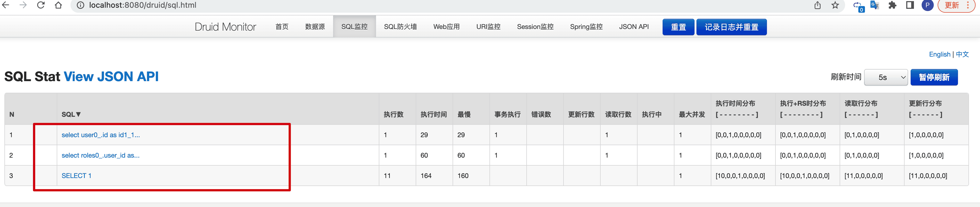Open the refresh interval 5s dropdown
Screen dimensions: 980x207
886,77
